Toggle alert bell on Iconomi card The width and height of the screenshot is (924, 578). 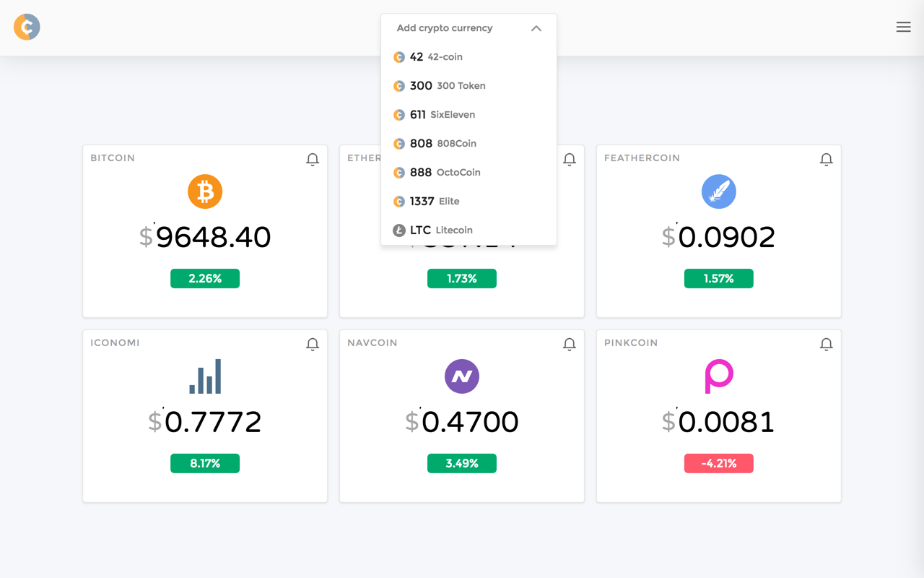(x=313, y=345)
